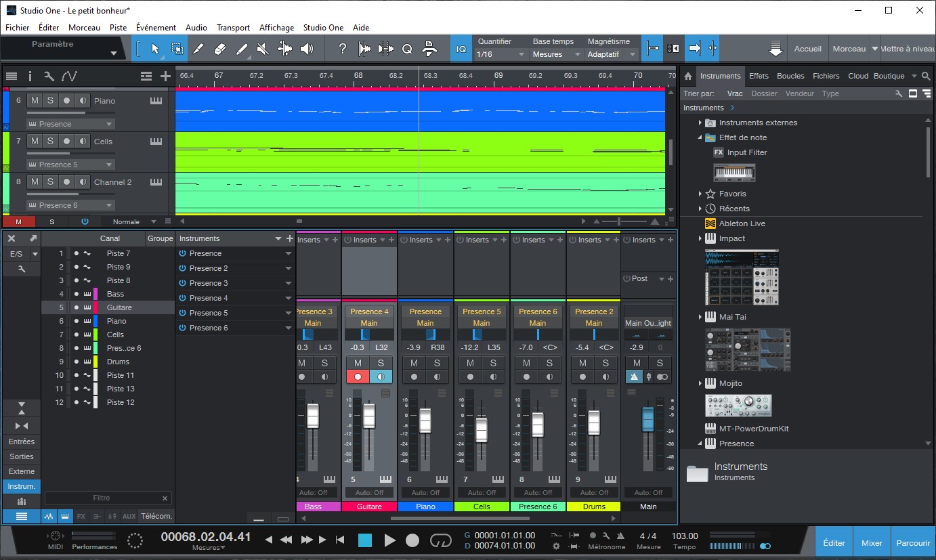Click the mixer Filtre search field
Viewport: 936px width, 560px height.
pos(108,498)
